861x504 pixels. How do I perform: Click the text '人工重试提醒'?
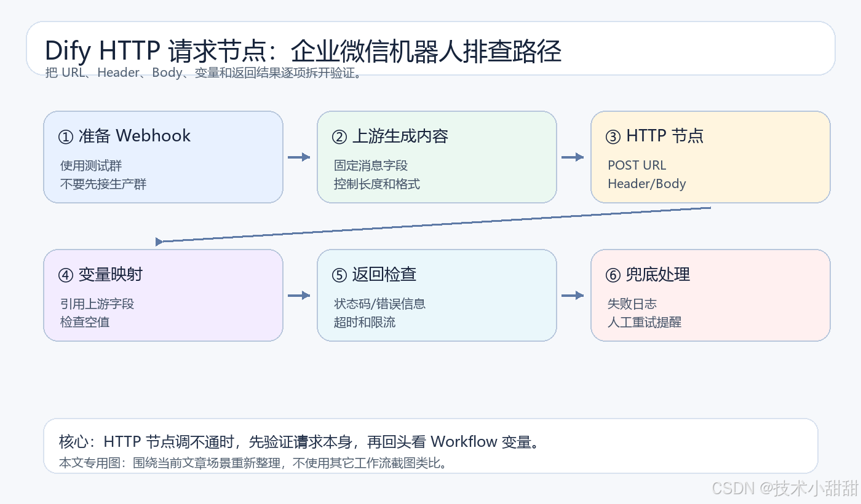pyautogui.click(x=645, y=322)
